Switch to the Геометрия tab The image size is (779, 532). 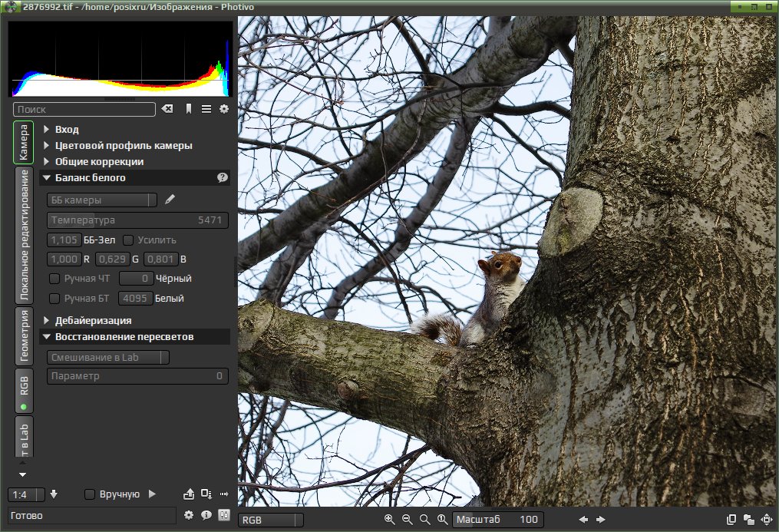pyautogui.click(x=25, y=336)
